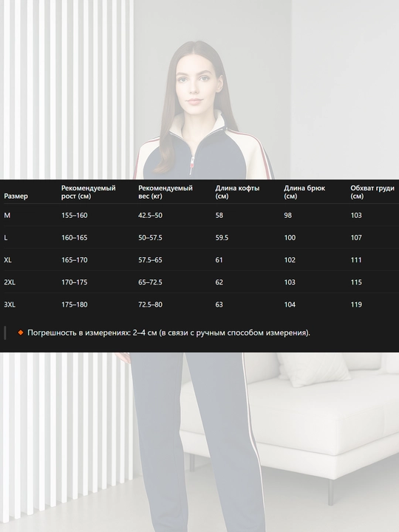399x532 pixels.
Task: Click the orange diamond bullet icon
Action: (x=21, y=332)
